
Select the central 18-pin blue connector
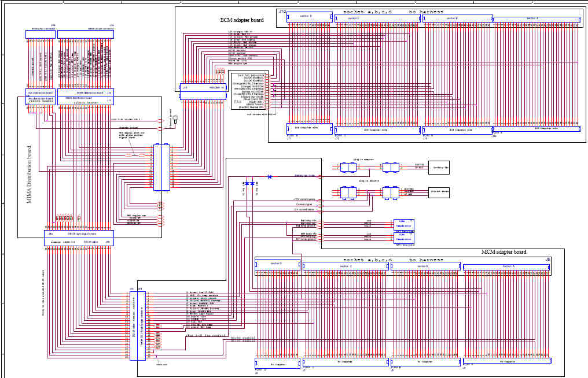point(162,167)
